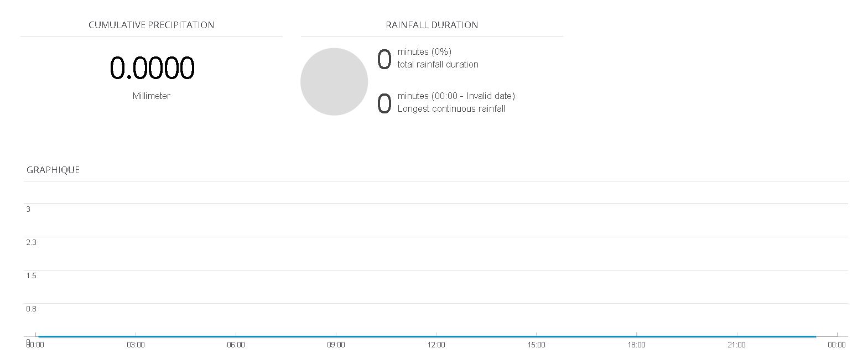Select the Rainfall Duration heading
The image size is (868, 359).
pos(432,25)
